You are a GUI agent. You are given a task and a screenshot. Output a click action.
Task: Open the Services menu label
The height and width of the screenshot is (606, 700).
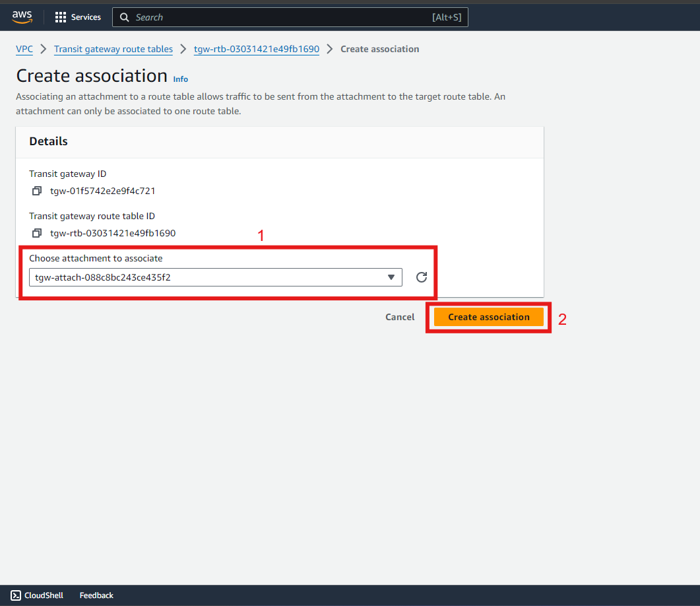point(86,17)
